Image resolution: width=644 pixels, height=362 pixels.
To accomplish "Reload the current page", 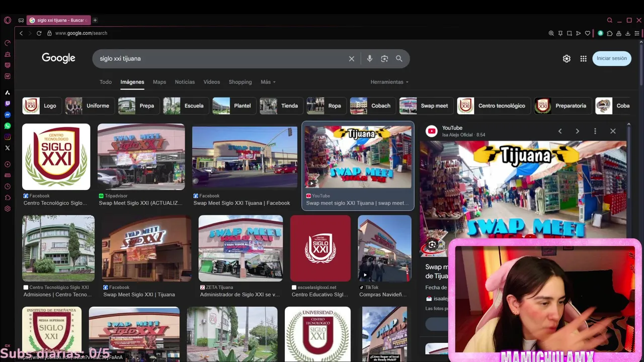I will (39, 33).
